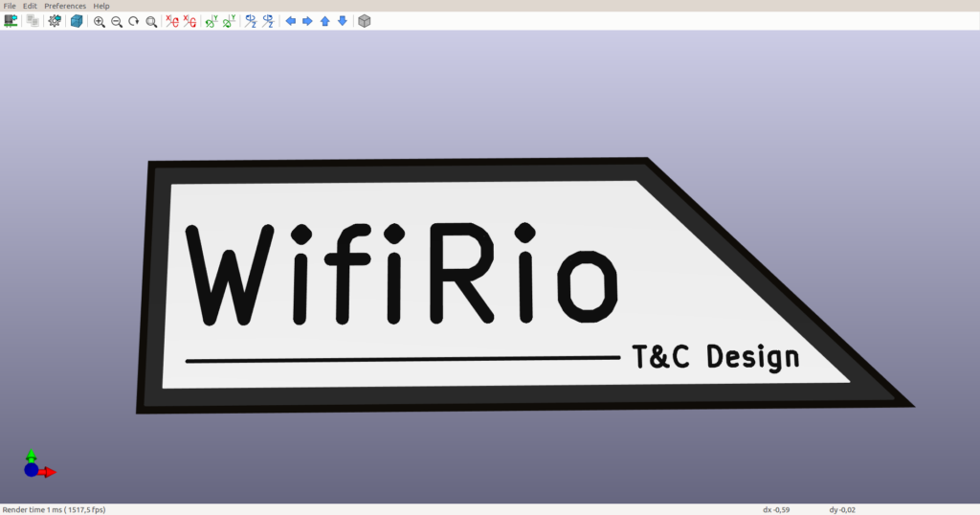This screenshot has height=515, width=980.
Task: Rotate Y counterclockwise using green toolbar icon
Action: click(229, 21)
